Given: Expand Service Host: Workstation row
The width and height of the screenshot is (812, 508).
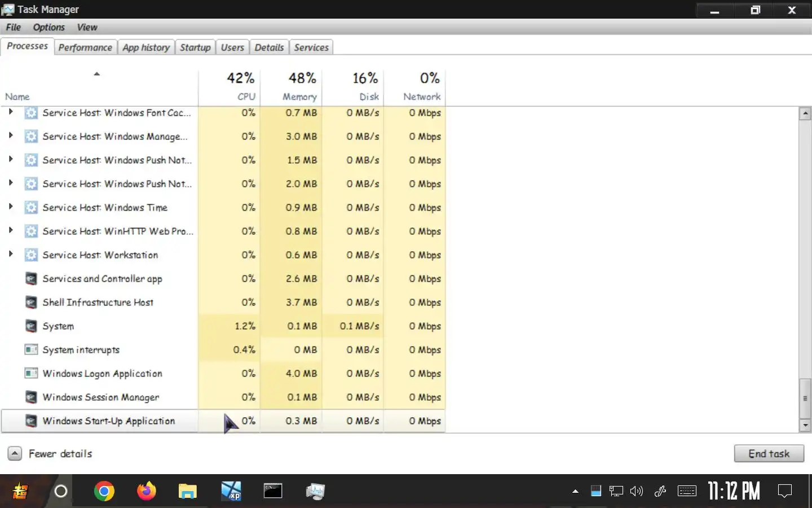Looking at the screenshot, I should coord(11,254).
